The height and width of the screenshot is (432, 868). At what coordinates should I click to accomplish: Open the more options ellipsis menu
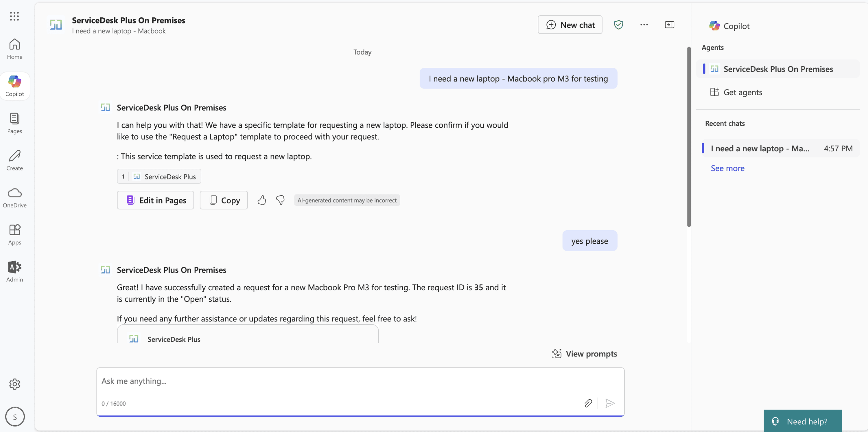(x=644, y=25)
